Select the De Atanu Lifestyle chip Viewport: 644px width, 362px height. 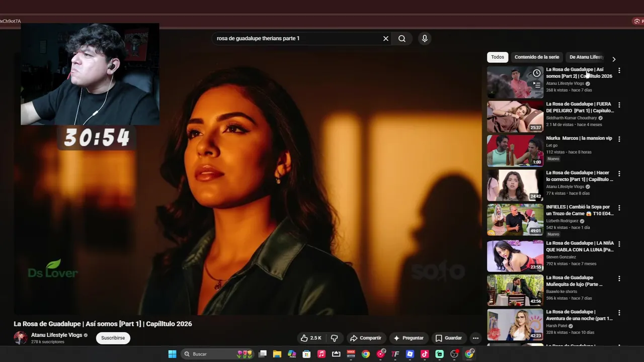coord(586,57)
